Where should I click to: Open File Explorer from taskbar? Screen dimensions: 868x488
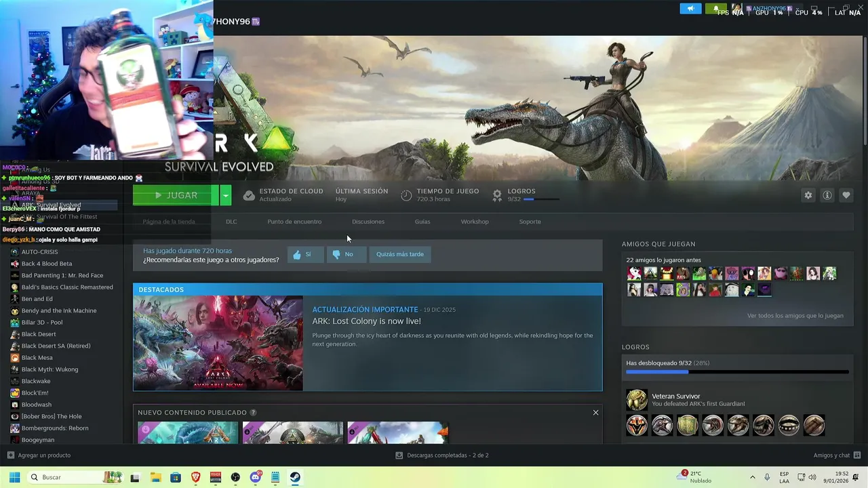pos(155,477)
